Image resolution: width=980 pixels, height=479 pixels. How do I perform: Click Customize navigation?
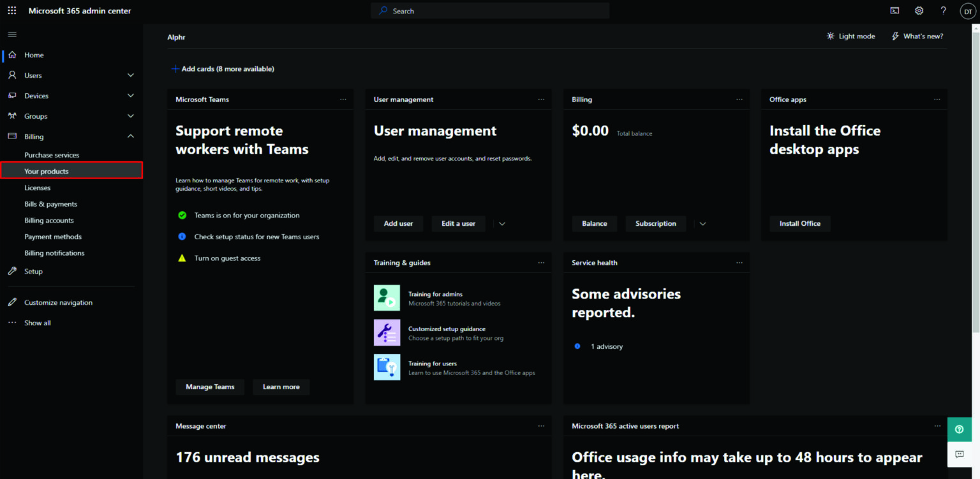coord(58,302)
